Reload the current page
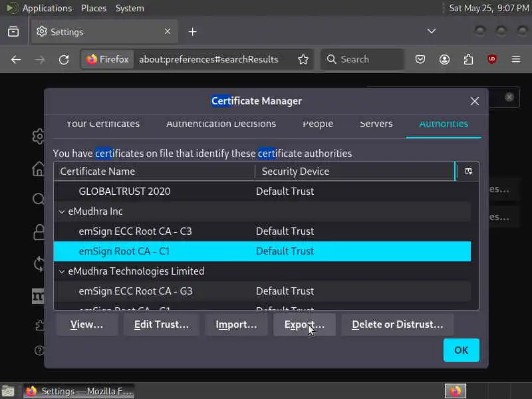The height and width of the screenshot is (399, 532). 64,60
